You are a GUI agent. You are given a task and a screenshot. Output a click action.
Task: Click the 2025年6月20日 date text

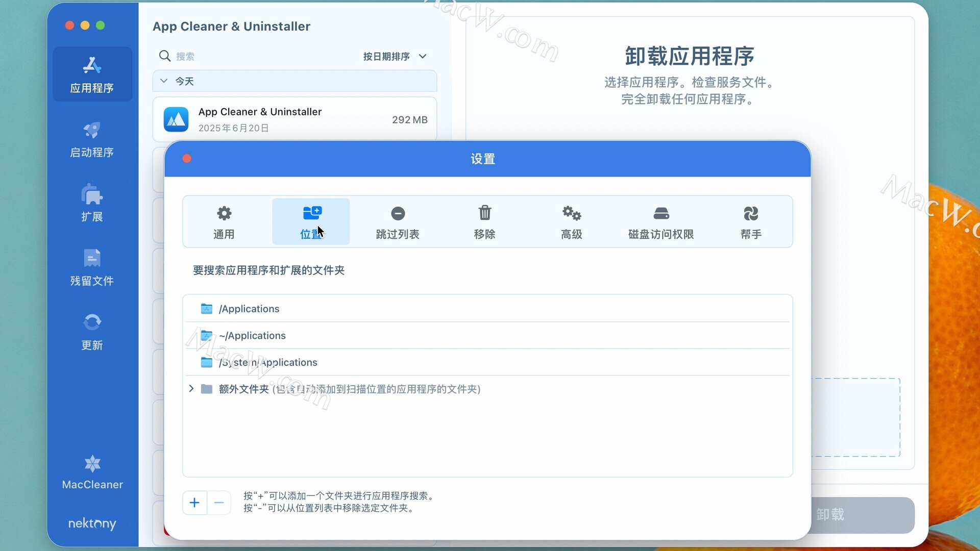click(x=234, y=128)
